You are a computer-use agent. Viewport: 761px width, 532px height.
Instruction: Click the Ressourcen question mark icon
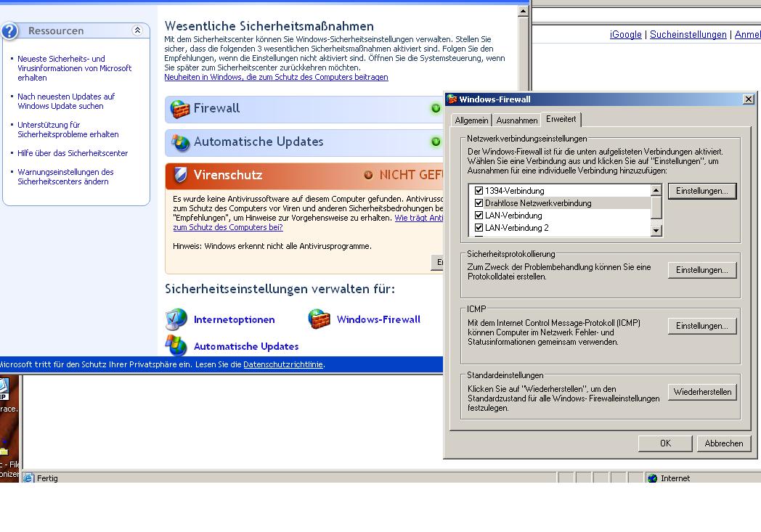[x=9, y=30]
